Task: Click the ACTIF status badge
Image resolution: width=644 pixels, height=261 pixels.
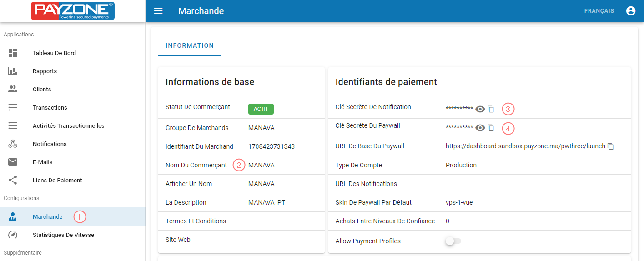Action: [261, 109]
